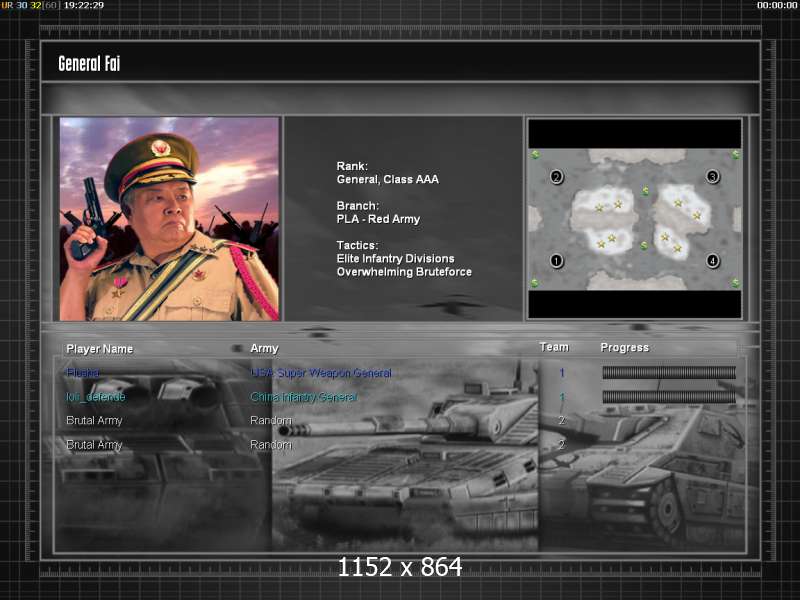Screen dimensions: 800x600
Task: Click the player name in the USA Super Weapon row
Action: tap(83, 372)
